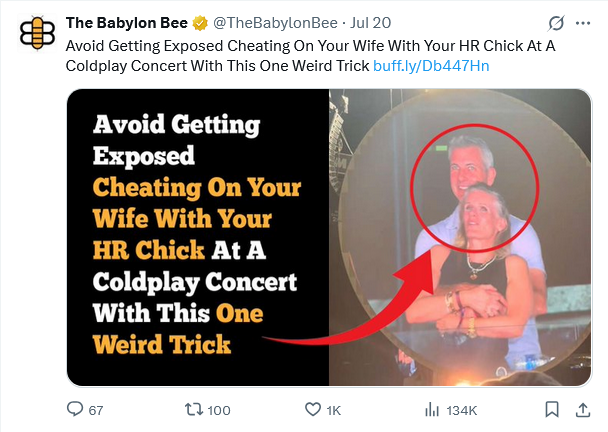Click the 100 reposts count
Image resolution: width=608 pixels, height=432 pixels.
click(219, 410)
